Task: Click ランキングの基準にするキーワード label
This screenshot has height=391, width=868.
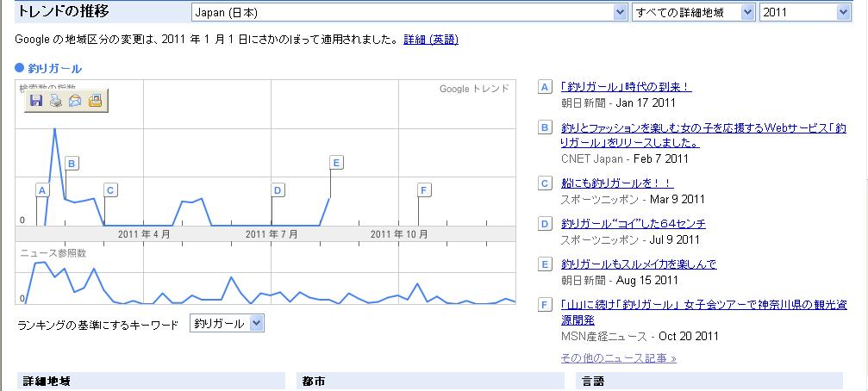Action: 98,326
